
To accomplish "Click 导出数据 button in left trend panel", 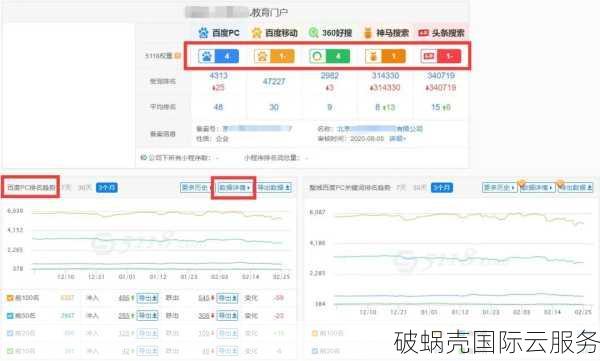I will pyautogui.click(x=274, y=188).
